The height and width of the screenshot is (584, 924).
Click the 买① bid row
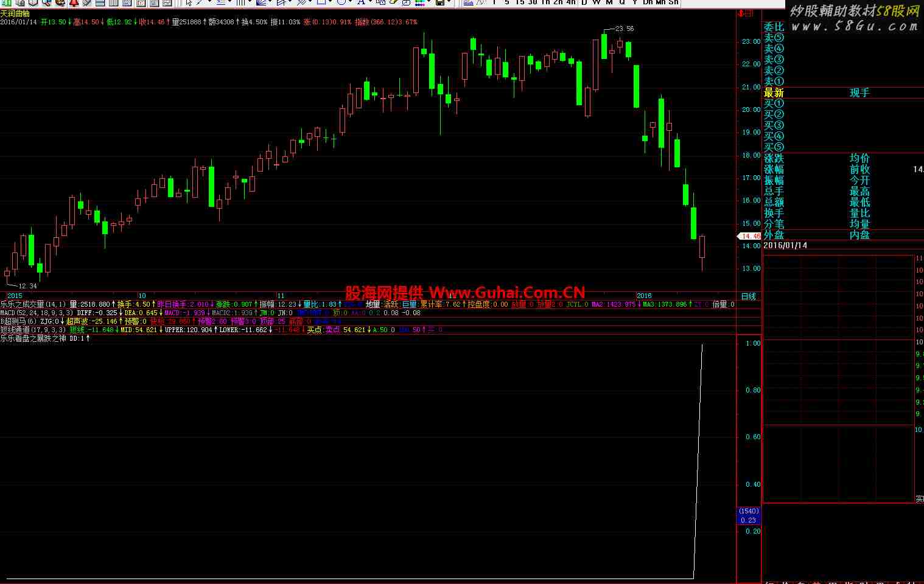(x=774, y=103)
